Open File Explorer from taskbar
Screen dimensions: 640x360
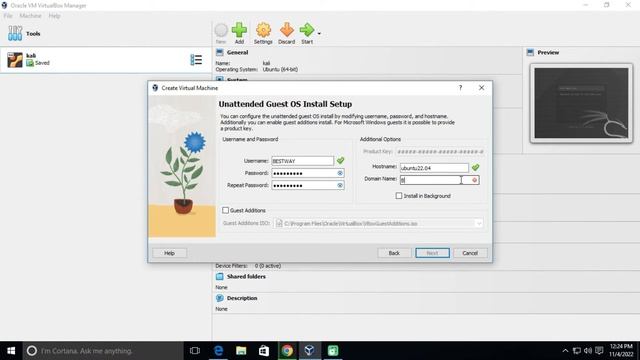click(x=241, y=351)
